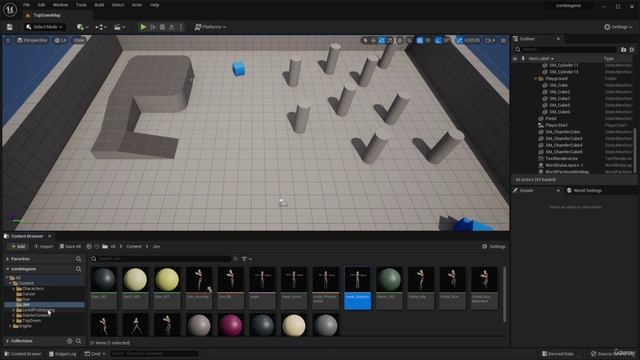
Task: Open the asset filter funnel dropdown
Action: [246, 259]
